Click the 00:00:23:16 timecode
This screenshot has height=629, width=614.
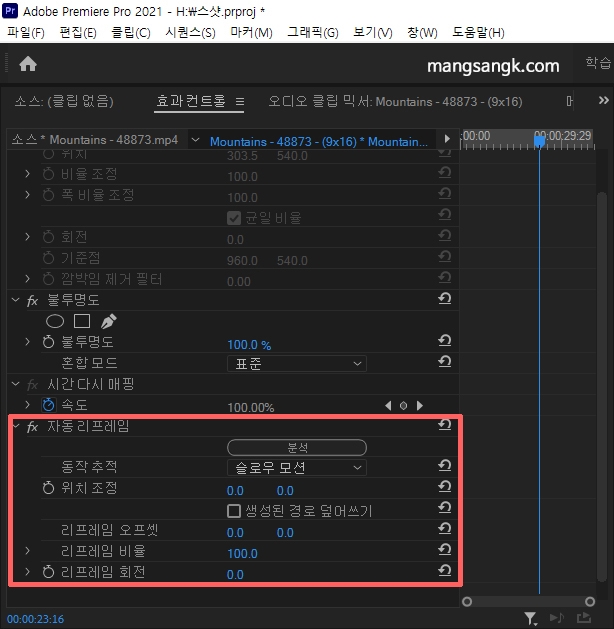pyautogui.click(x=35, y=619)
